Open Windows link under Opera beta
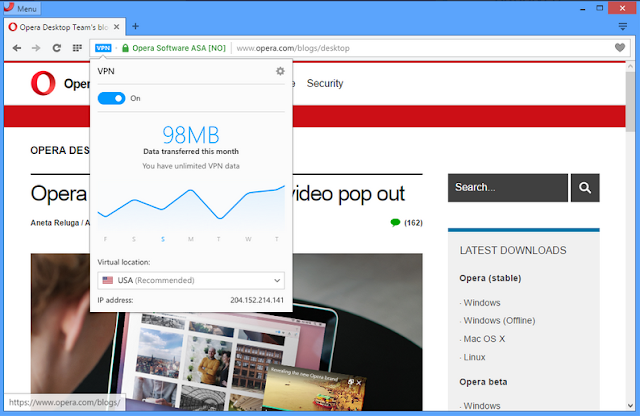The image size is (640, 416). click(x=482, y=406)
